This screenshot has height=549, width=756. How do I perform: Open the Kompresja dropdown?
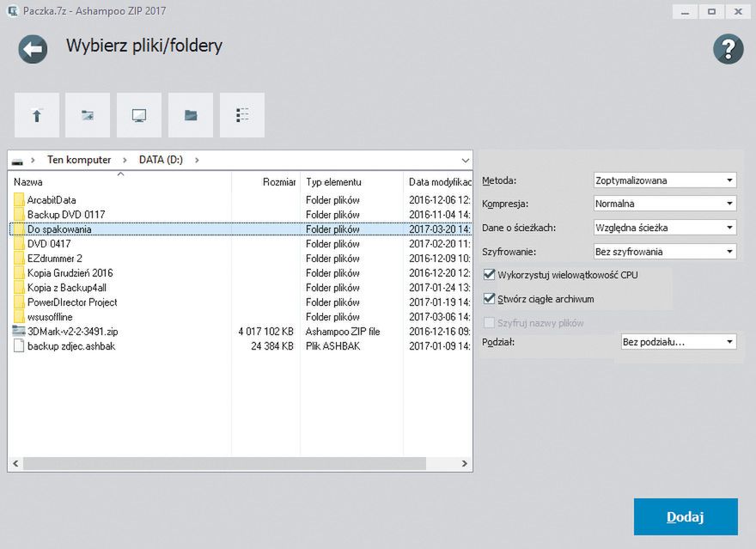665,204
